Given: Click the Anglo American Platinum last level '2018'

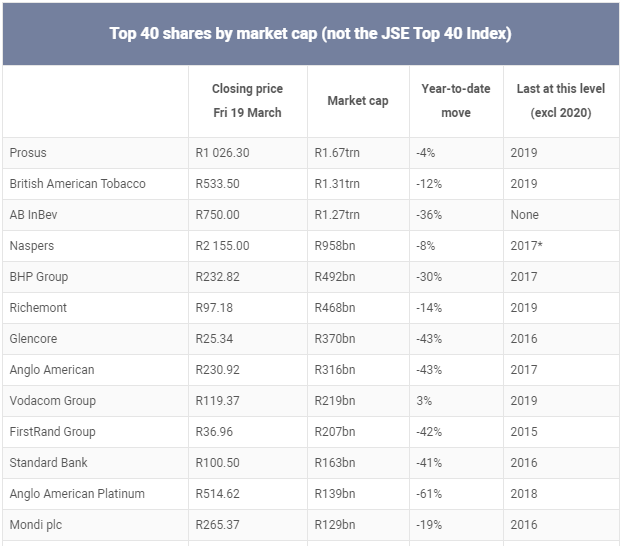Looking at the screenshot, I should 524,494.
